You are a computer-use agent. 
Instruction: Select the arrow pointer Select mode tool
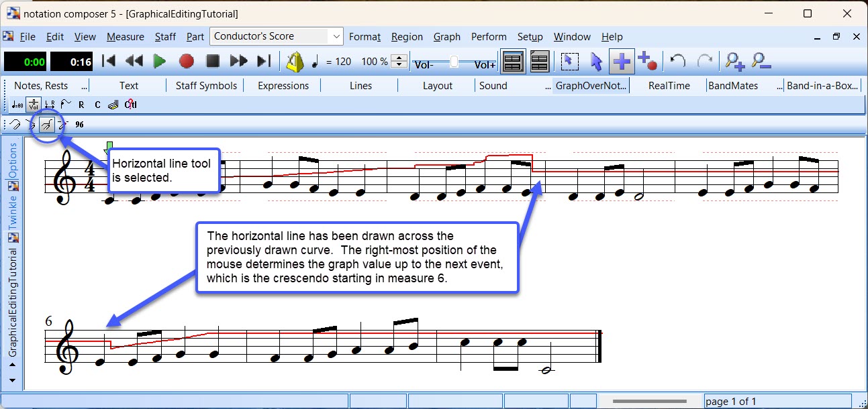(596, 62)
